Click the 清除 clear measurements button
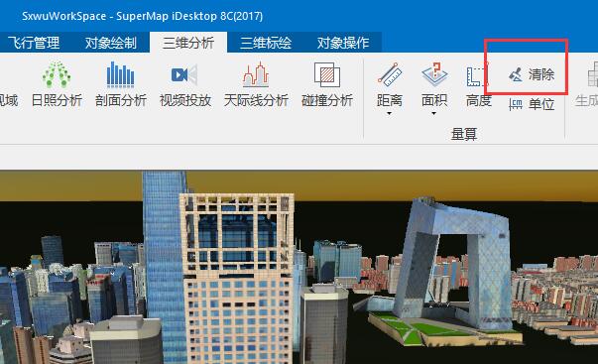 [532, 74]
